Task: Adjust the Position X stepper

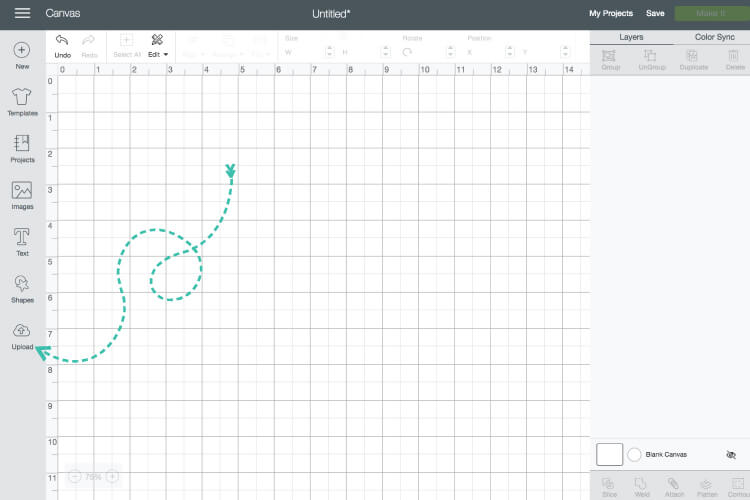Action: [x=509, y=52]
